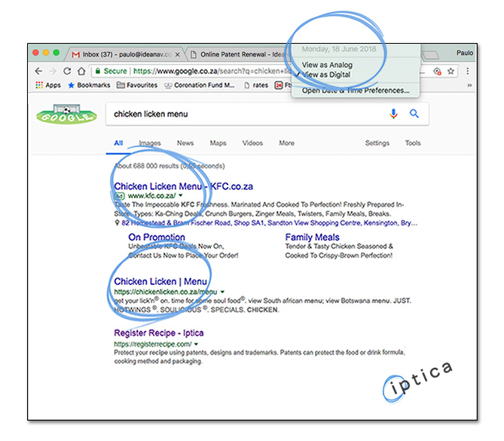Reload the page with the refresh icon
The width and height of the screenshot is (504, 441).
click(x=67, y=71)
